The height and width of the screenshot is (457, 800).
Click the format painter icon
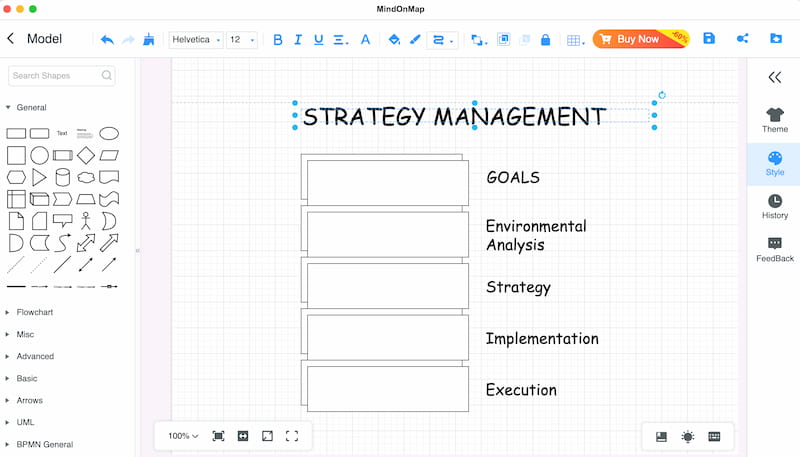point(148,39)
